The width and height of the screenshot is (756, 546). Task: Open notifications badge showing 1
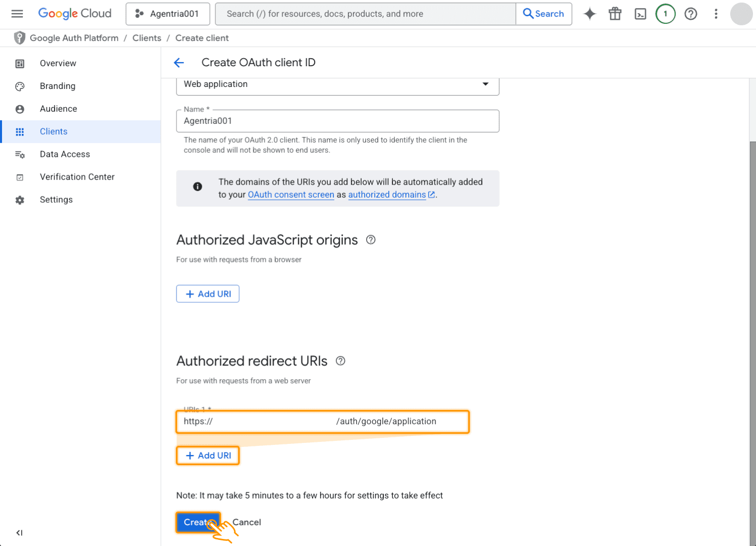coord(665,14)
